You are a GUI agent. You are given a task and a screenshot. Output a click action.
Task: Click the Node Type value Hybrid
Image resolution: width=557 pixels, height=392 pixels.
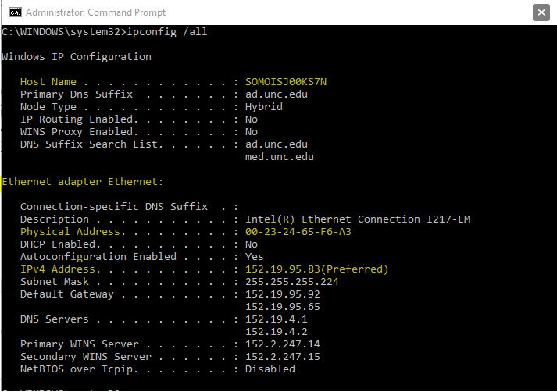[x=264, y=107]
